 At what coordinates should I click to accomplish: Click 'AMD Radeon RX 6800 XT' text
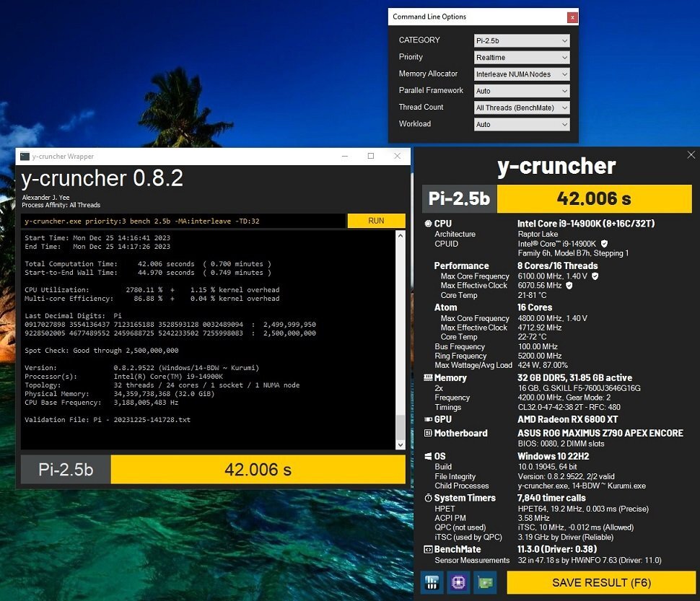(567, 419)
